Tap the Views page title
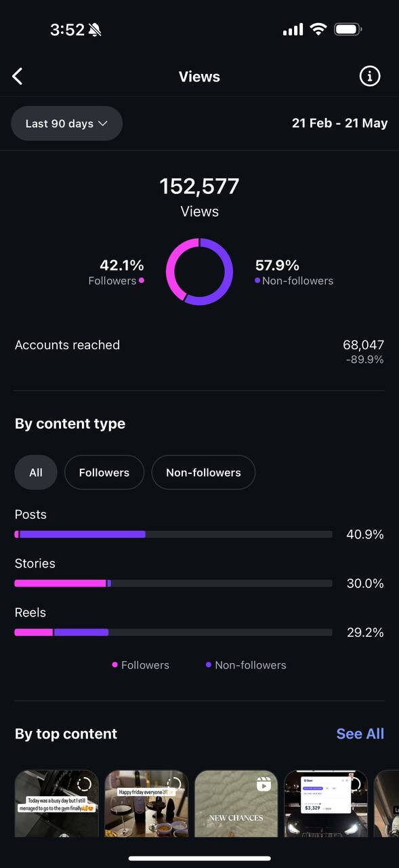This screenshot has width=399, height=868. point(199,77)
